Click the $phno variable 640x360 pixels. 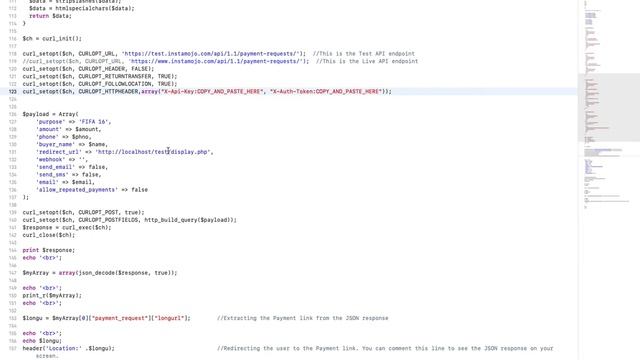coord(80,137)
